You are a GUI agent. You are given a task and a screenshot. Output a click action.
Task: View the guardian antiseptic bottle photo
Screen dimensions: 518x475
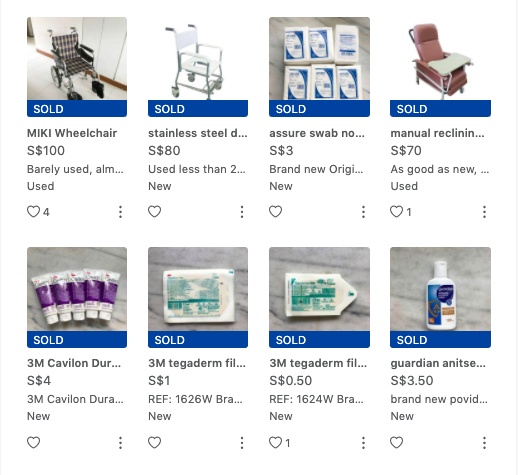(x=440, y=297)
